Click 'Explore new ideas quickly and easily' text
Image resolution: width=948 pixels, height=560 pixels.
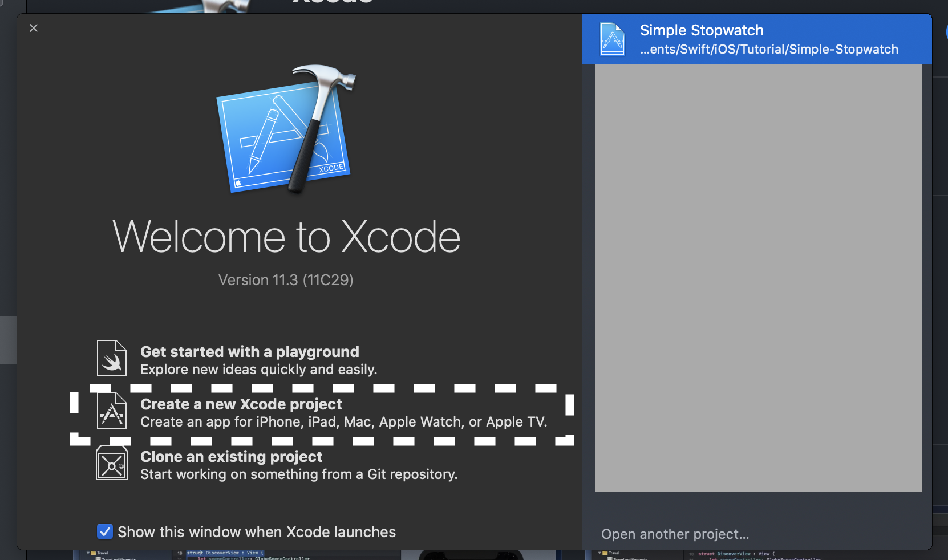pos(259,370)
